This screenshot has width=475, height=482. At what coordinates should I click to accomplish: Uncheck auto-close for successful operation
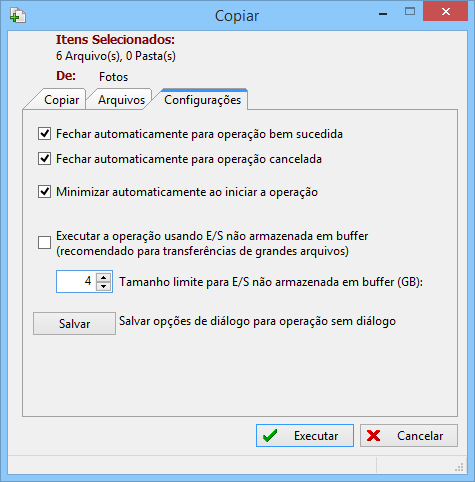point(44,134)
